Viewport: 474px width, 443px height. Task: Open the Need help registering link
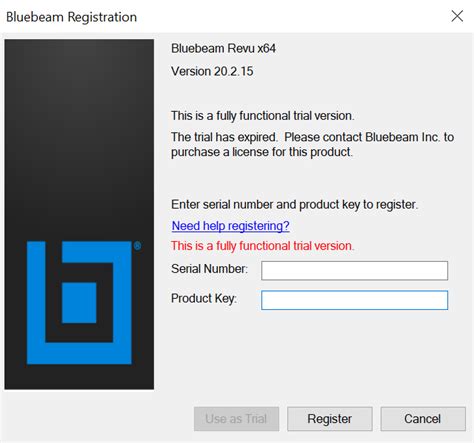pos(230,226)
